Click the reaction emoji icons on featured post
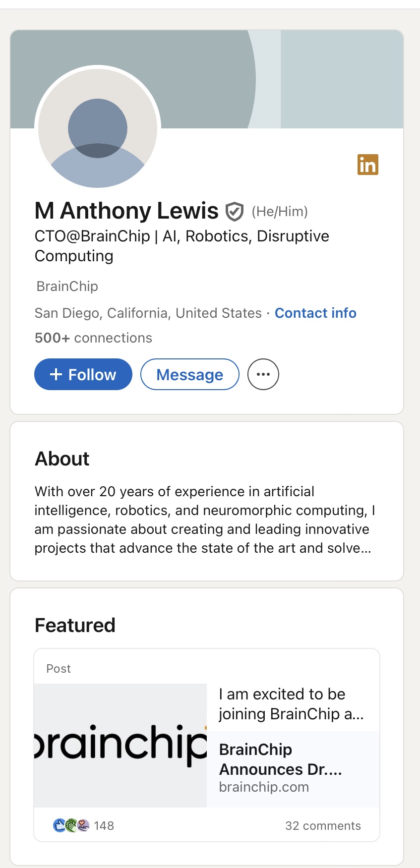Viewport: 420px width, 868px height. 71,825
